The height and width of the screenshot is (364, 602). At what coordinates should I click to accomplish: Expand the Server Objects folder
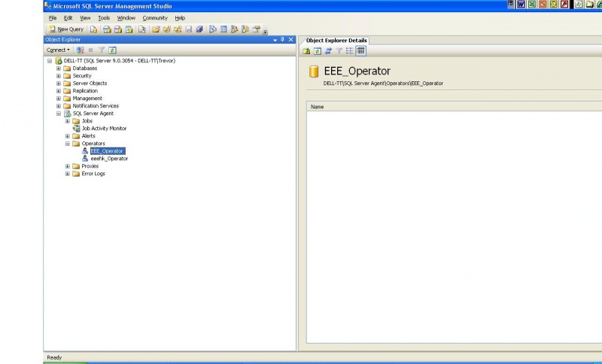point(59,83)
